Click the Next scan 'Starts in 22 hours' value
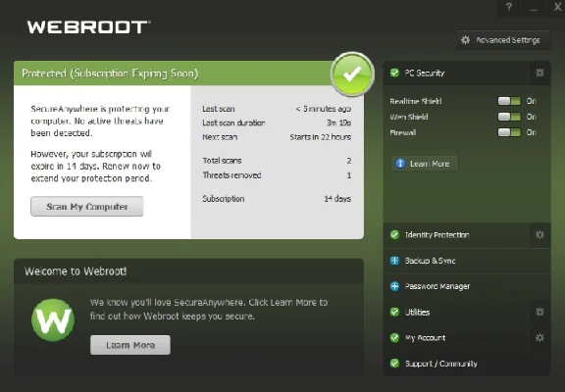This screenshot has width=565, height=392. [x=321, y=137]
